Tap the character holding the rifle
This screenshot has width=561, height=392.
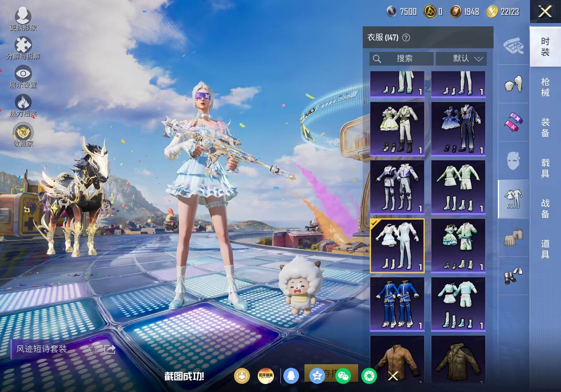[x=207, y=196]
